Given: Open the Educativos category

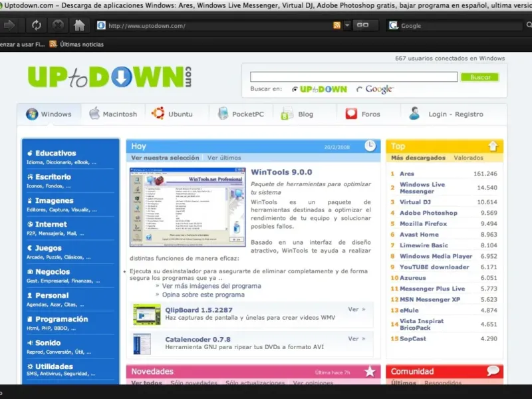Looking at the screenshot, I should pyautogui.click(x=56, y=153).
